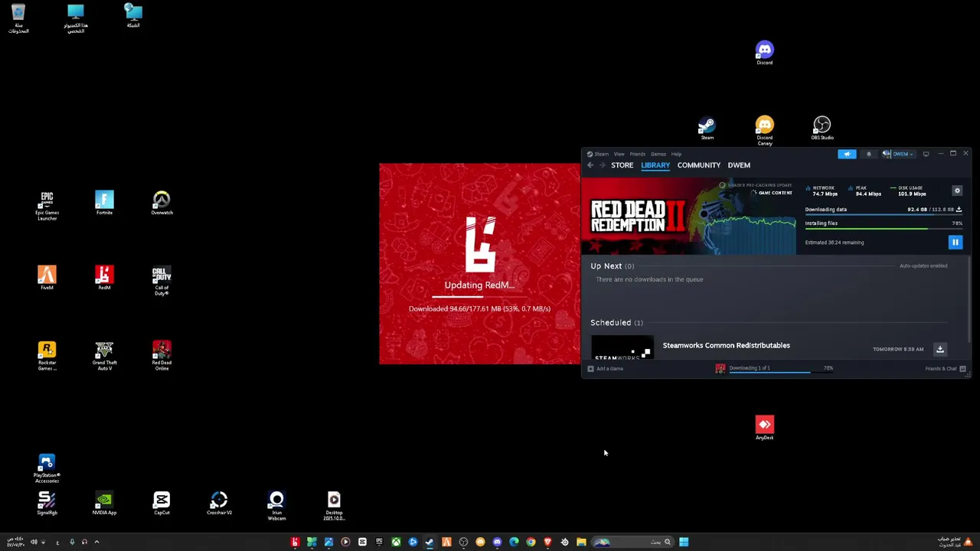Go forward using Steam's forward arrow

tap(602, 165)
